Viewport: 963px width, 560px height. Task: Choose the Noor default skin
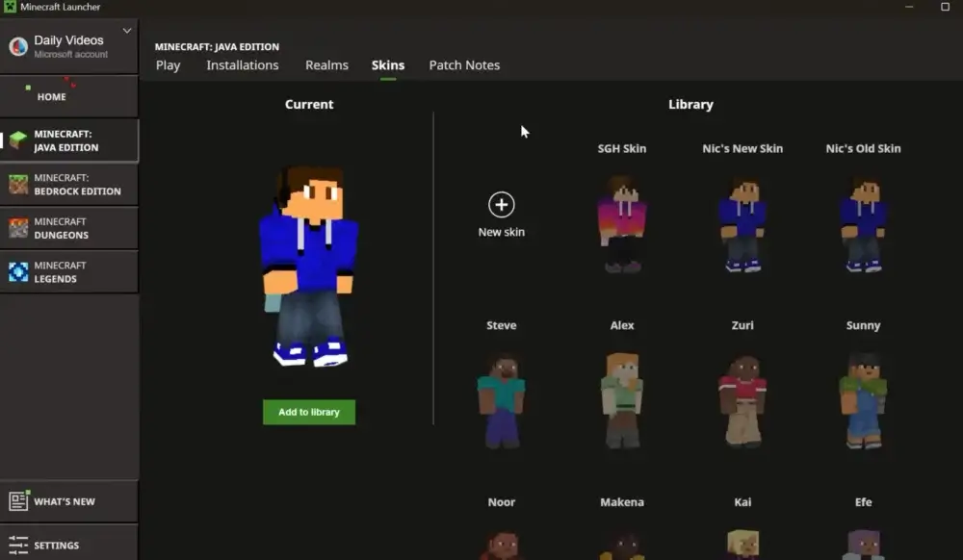coord(502,545)
